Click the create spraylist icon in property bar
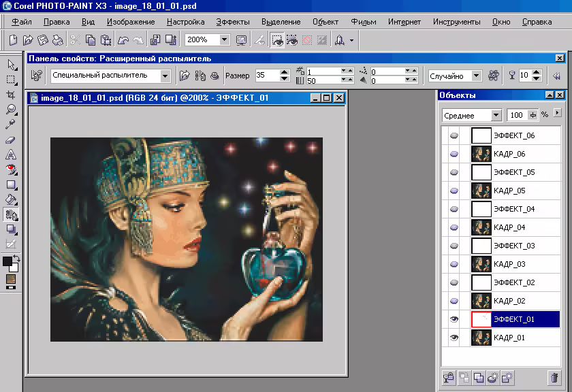572x392 pixels. click(x=200, y=76)
